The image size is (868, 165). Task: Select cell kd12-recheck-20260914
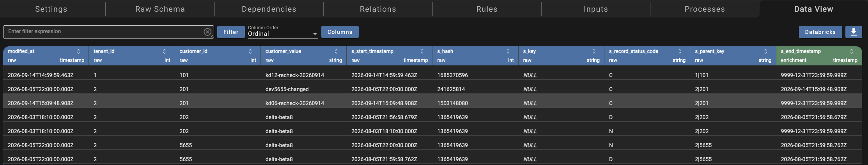pos(295,75)
